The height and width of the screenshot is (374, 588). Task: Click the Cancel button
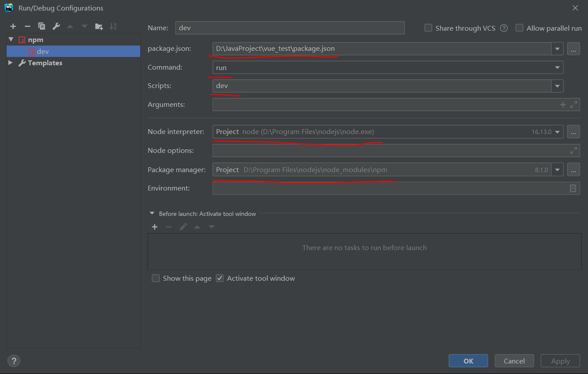pyautogui.click(x=514, y=361)
